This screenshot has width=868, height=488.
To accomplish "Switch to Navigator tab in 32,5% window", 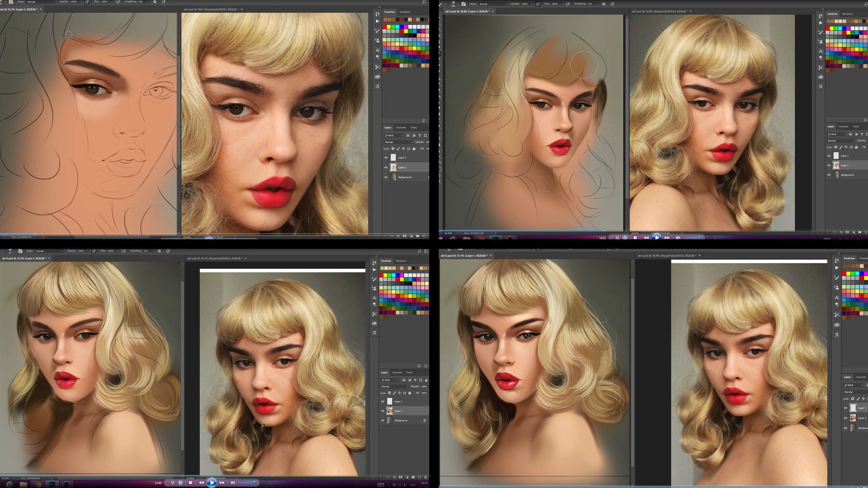I will coord(401,261).
